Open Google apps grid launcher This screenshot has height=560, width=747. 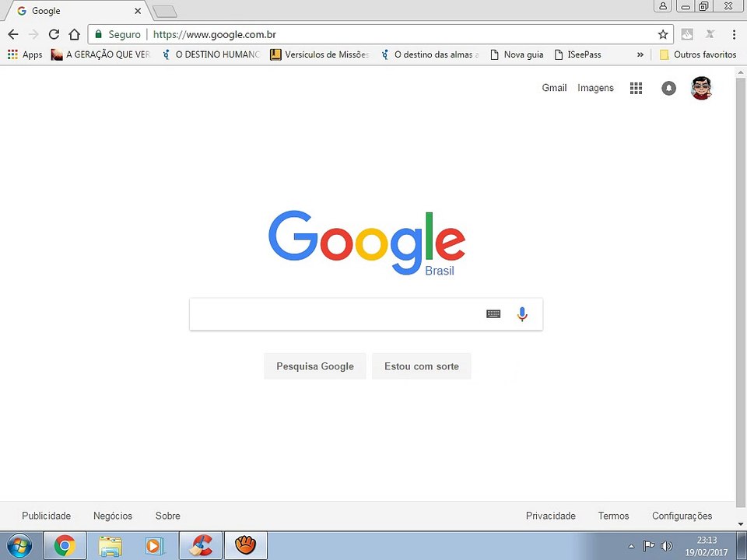point(636,88)
